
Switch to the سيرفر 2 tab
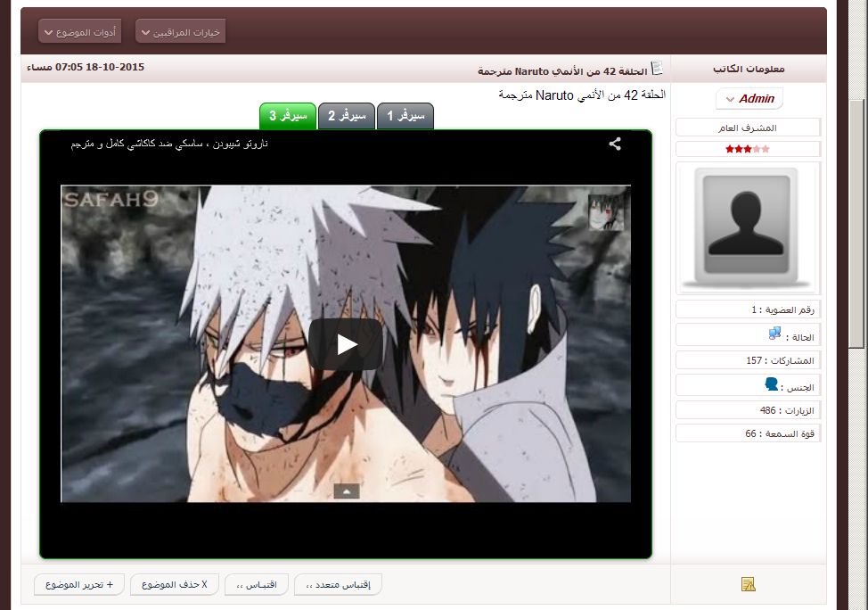coord(347,116)
